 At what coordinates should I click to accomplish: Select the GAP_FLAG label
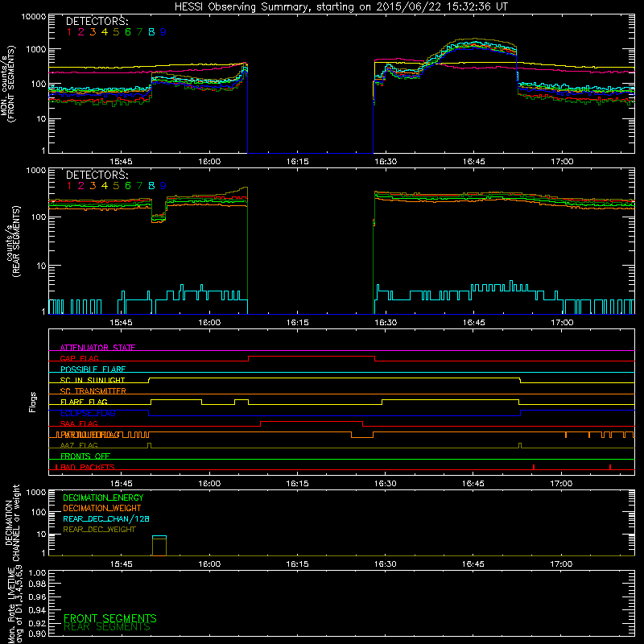pyautogui.click(x=80, y=358)
